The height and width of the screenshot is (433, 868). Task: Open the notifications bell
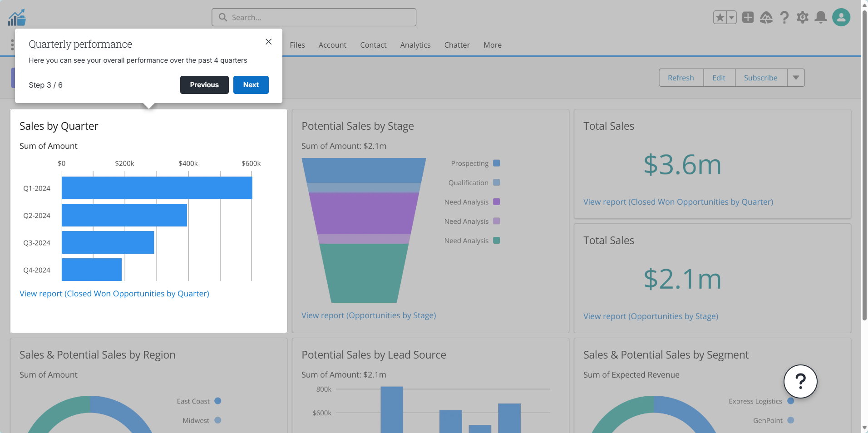coord(820,18)
